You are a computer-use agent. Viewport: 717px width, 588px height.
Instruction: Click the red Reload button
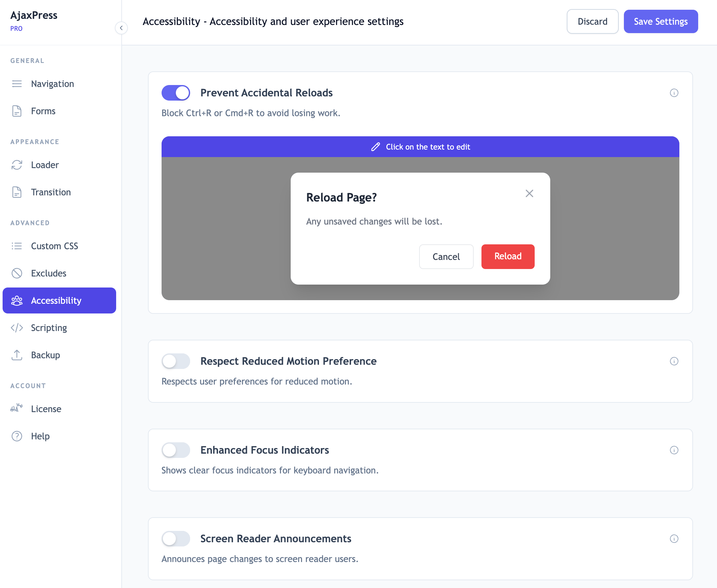tap(508, 256)
